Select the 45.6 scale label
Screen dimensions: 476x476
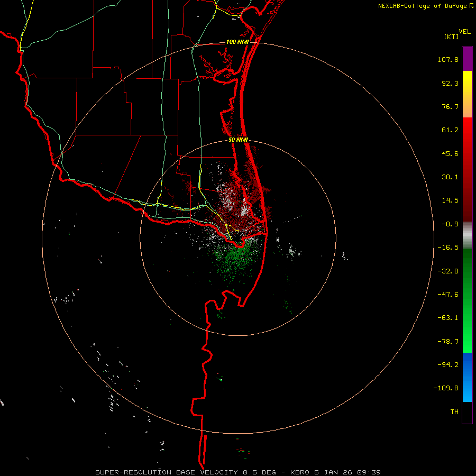click(x=450, y=153)
